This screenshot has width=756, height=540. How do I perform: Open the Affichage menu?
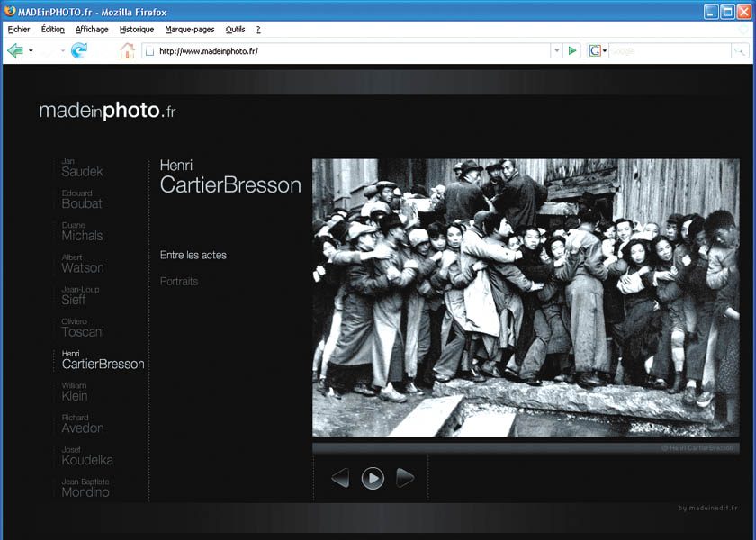(92, 30)
